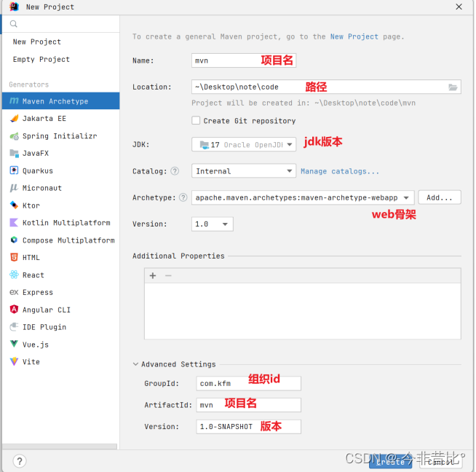The height and width of the screenshot is (472, 476).
Task: Focus the GroupId input field
Action: click(x=249, y=383)
